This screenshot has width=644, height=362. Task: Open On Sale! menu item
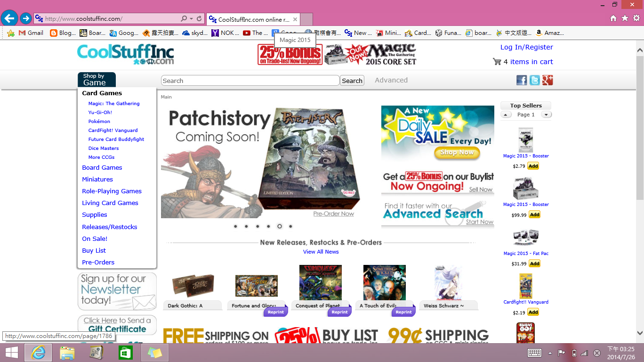point(95,239)
